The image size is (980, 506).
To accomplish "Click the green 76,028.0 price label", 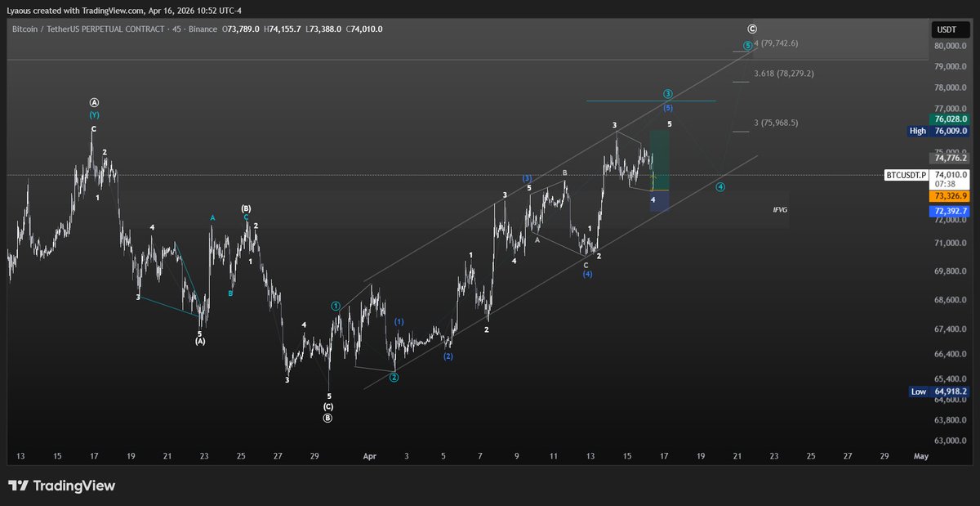I will [951, 119].
